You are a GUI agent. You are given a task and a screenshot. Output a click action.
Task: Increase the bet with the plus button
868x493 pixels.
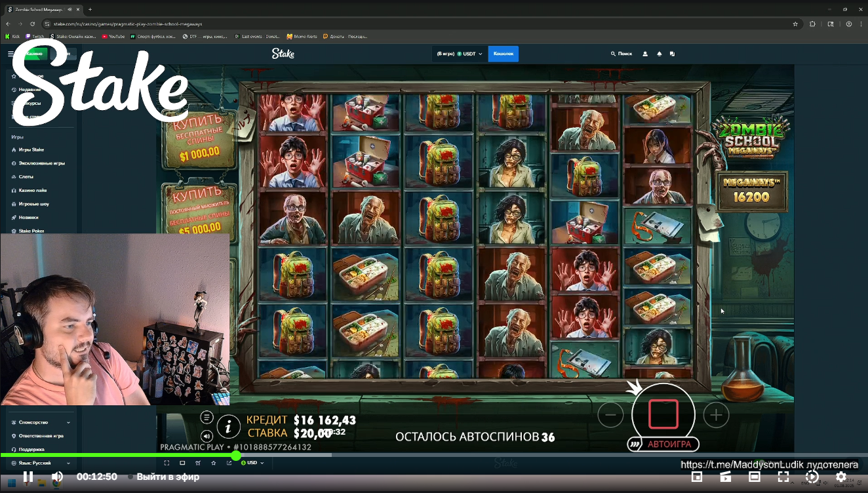[716, 414]
